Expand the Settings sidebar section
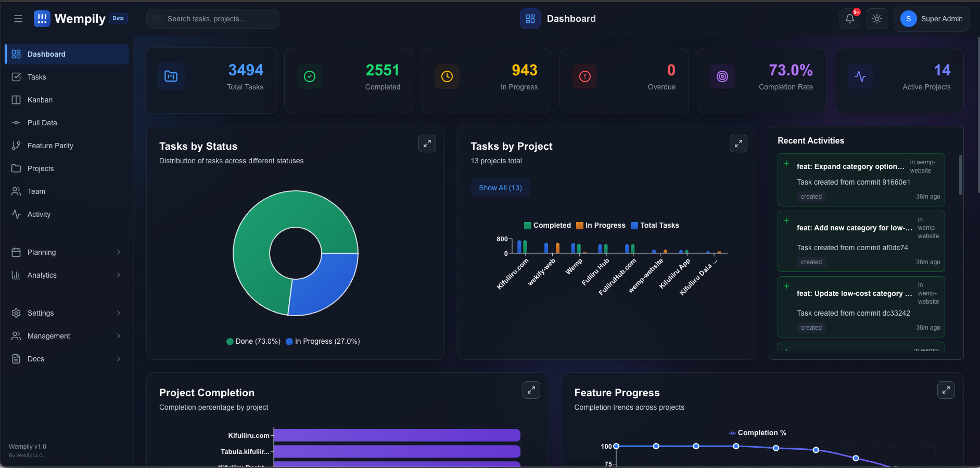The image size is (980, 468). (x=67, y=313)
